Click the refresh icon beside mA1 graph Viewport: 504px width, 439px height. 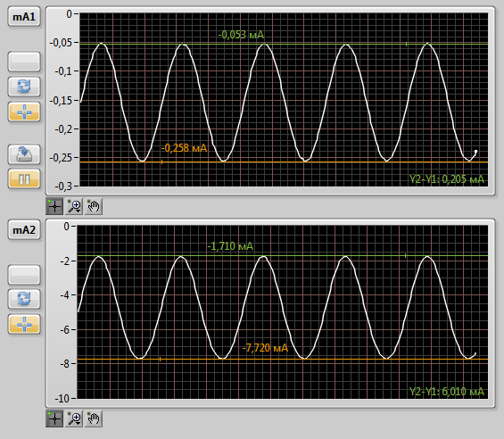tap(24, 87)
